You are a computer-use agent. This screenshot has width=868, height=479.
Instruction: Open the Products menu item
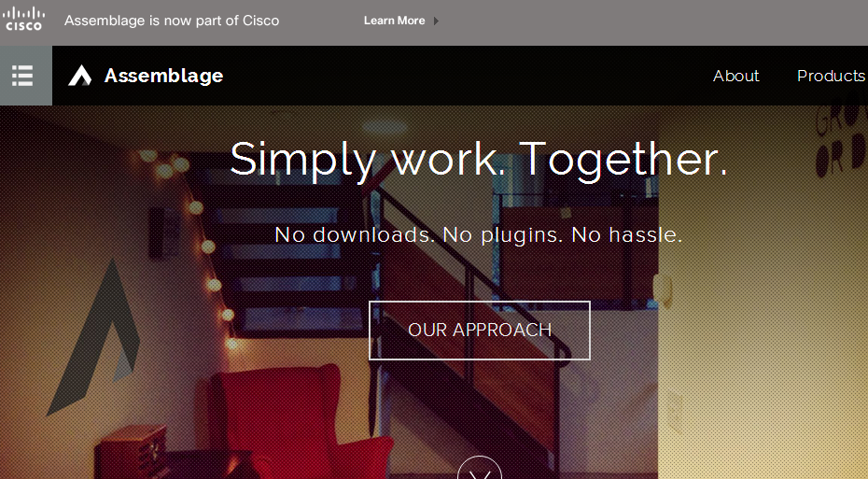[831, 76]
